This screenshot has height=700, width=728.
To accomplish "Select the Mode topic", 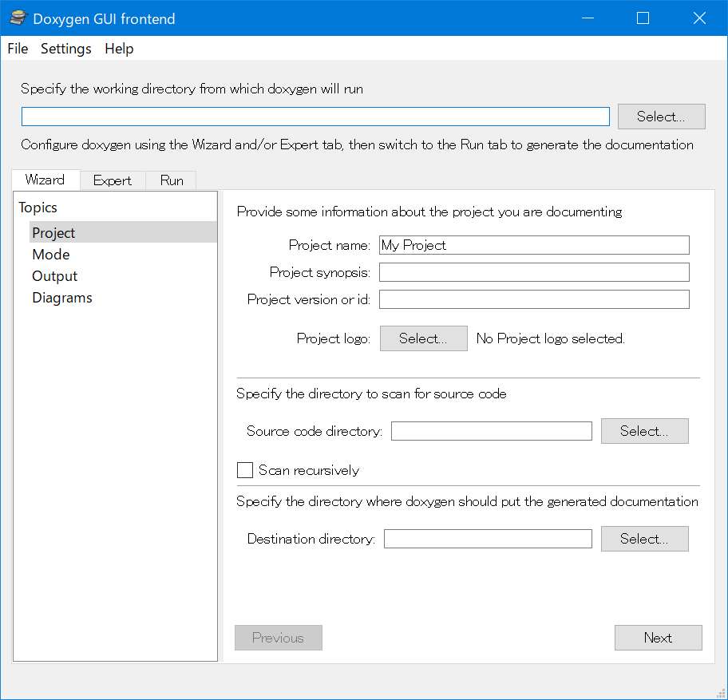I will (51, 255).
